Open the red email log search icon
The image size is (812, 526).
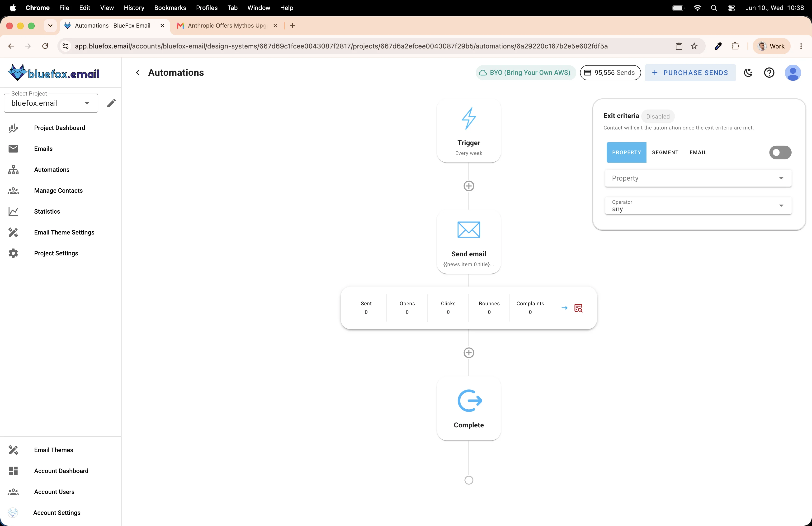578,308
